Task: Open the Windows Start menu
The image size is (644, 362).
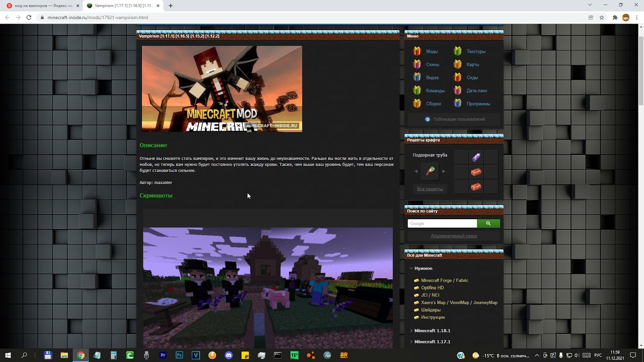Action: (x=8, y=355)
